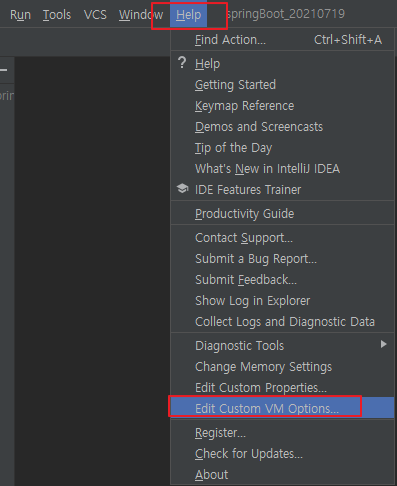Choose Submit a Bug Report...
The width and height of the screenshot is (397, 486).
pos(282,259)
